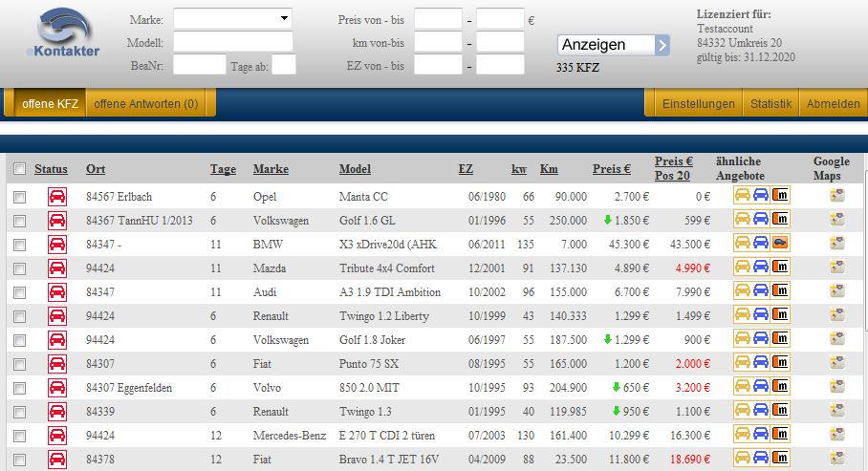Open Google Maps icon for Mercedes-Benz E 270 T CDI
Viewport: 868px width, 471px height.
837,434
